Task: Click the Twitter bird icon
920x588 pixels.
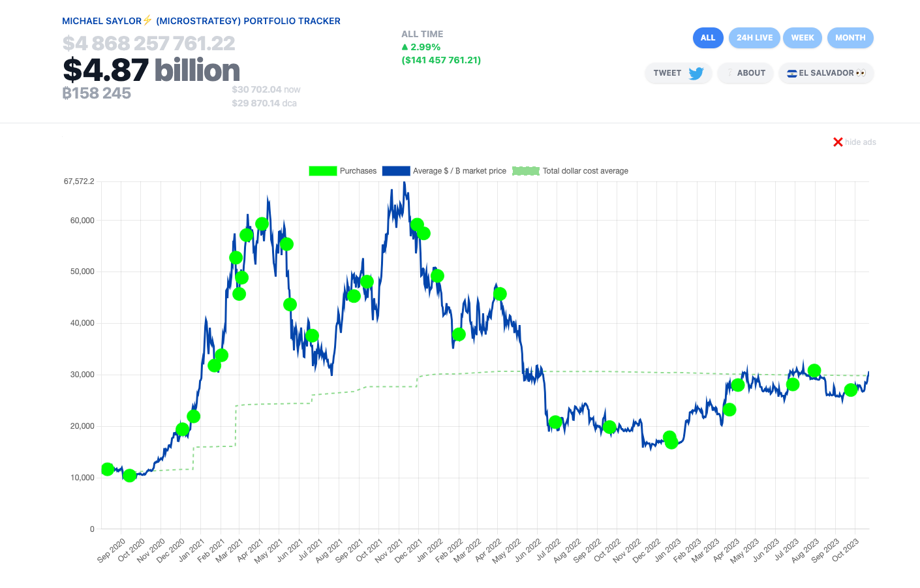Action: [x=696, y=73]
